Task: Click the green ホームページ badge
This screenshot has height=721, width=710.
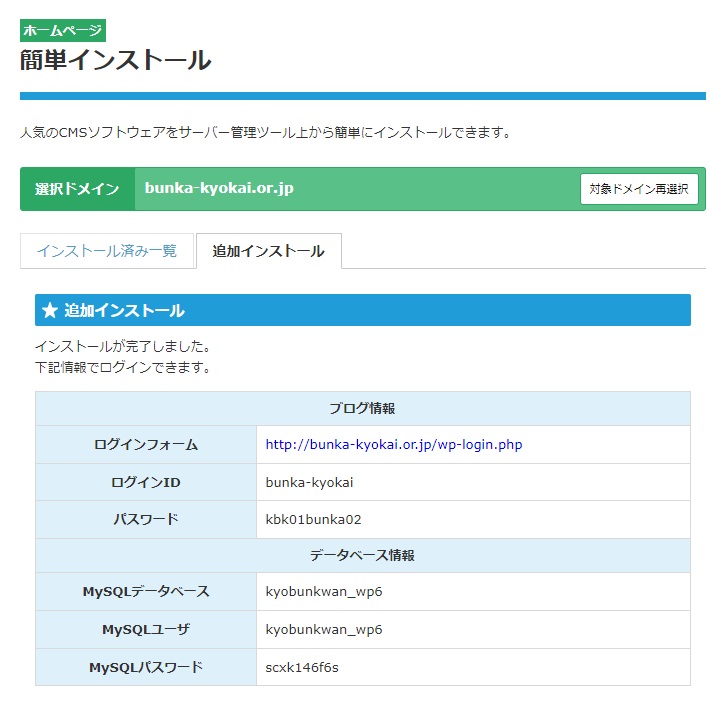Action: [x=63, y=30]
